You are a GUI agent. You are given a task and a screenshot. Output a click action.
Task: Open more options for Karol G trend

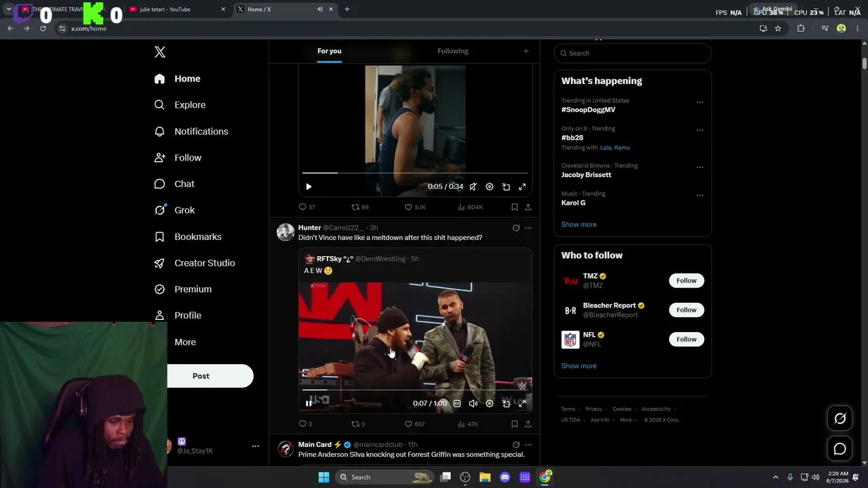pyautogui.click(x=700, y=195)
